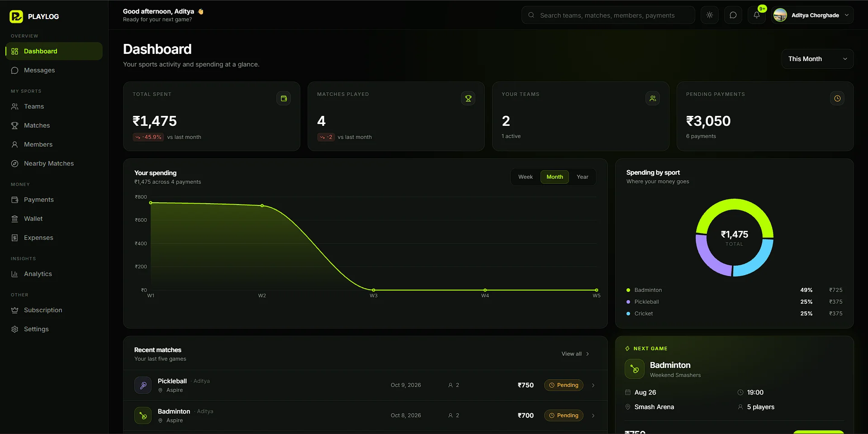Go to Teams in sidebar
The height and width of the screenshot is (434, 868).
coord(54,106)
